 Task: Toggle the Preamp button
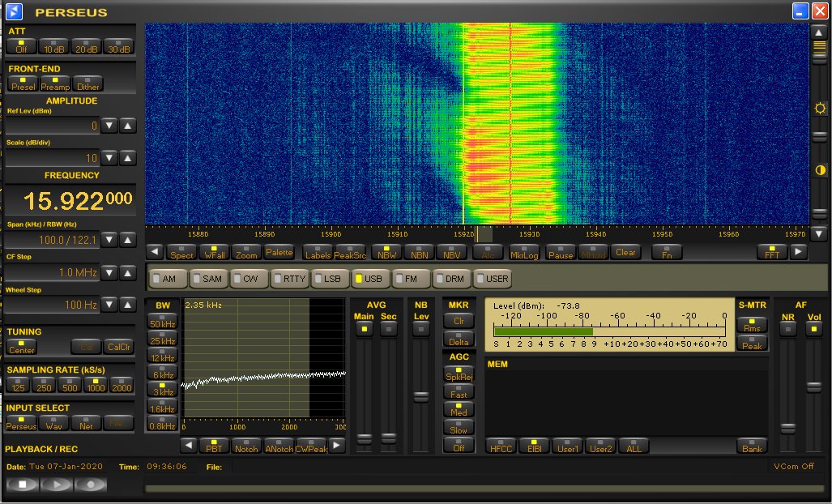click(55, 83)
